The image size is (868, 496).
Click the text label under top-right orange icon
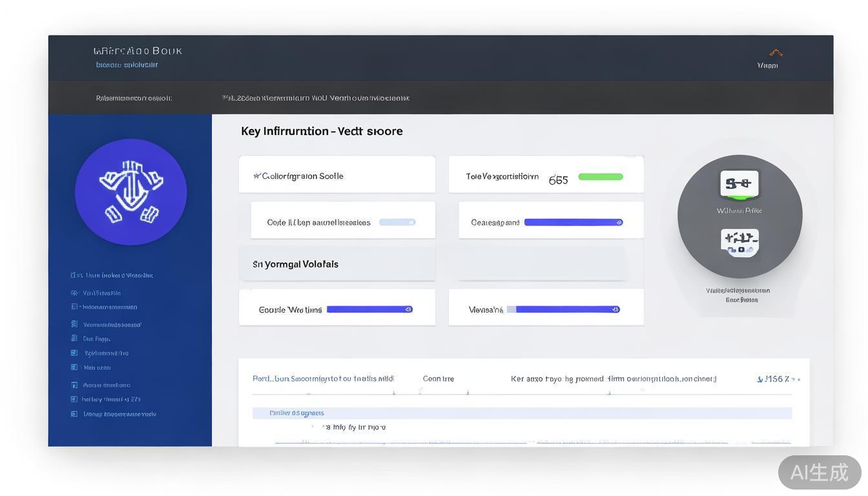coord(767,65)
